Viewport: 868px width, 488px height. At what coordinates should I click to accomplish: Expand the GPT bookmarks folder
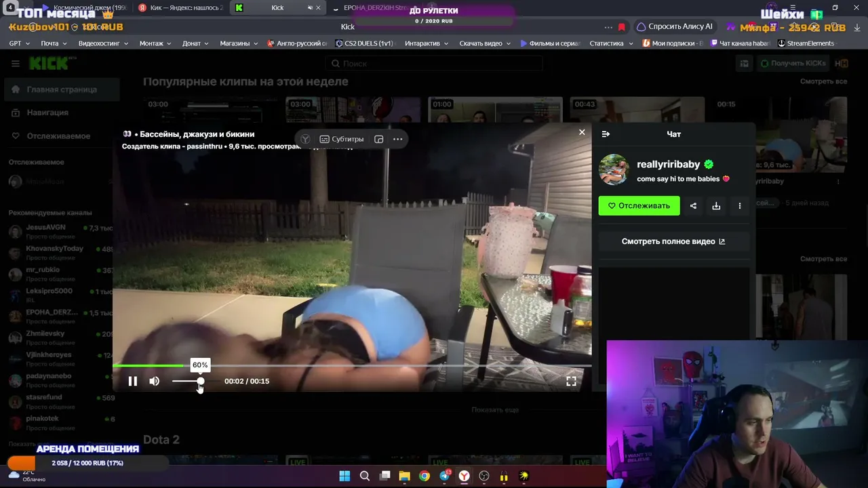point(19,43)
